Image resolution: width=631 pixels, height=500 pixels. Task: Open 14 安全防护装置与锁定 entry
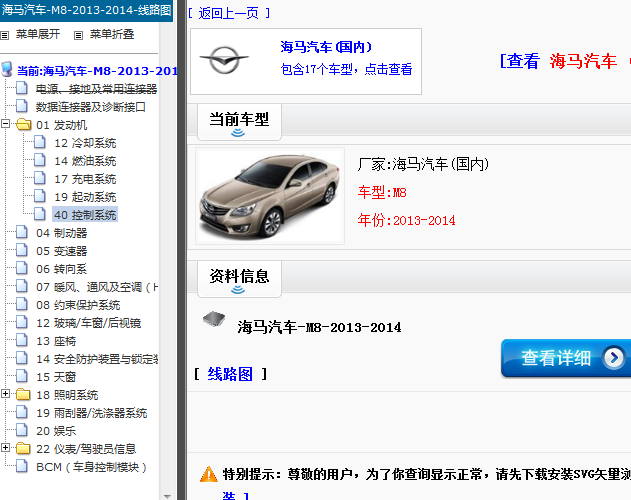click(x=97, y=359)
